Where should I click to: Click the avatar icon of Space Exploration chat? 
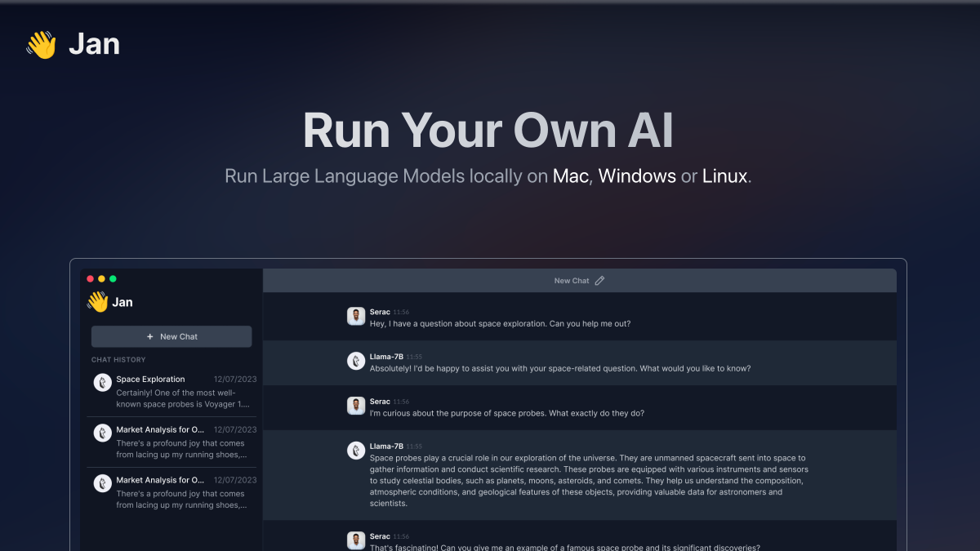click(102, 382)
